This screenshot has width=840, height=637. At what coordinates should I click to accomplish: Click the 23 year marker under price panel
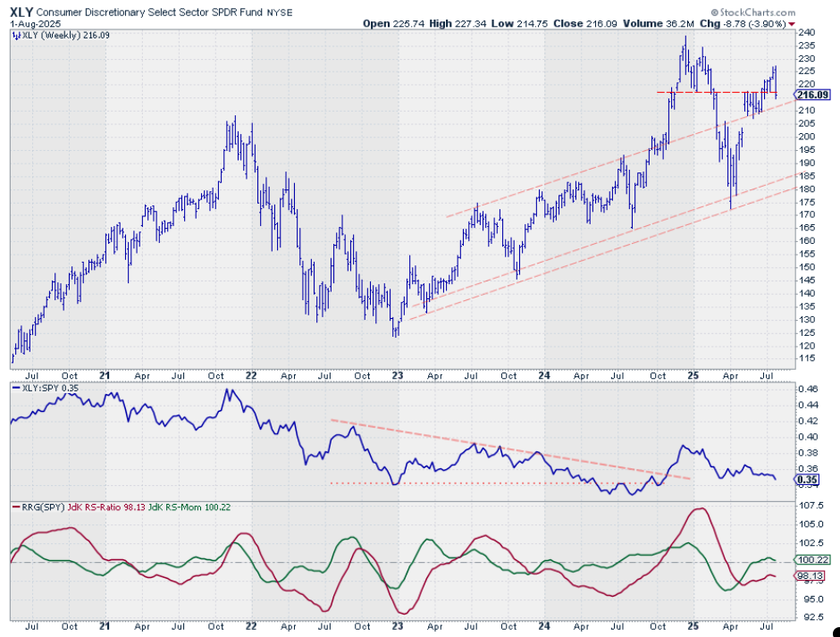(x=395, y=377)
